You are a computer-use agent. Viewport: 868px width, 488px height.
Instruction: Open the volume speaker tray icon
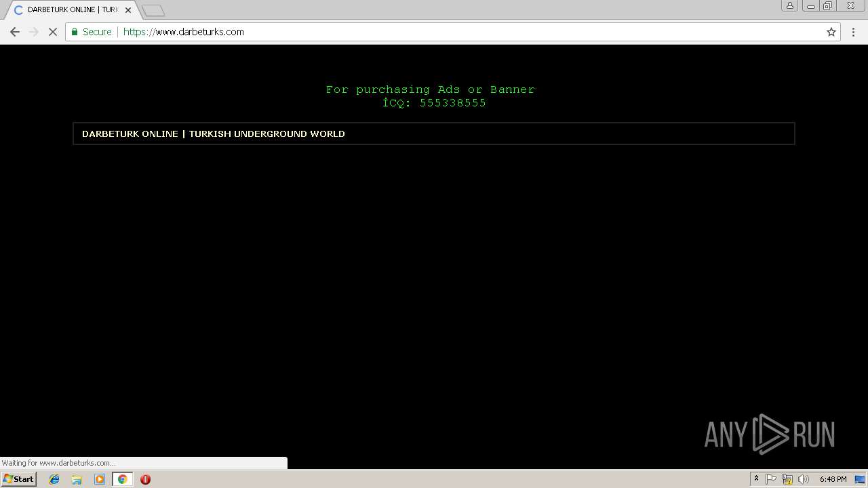[x=804, y=479]
